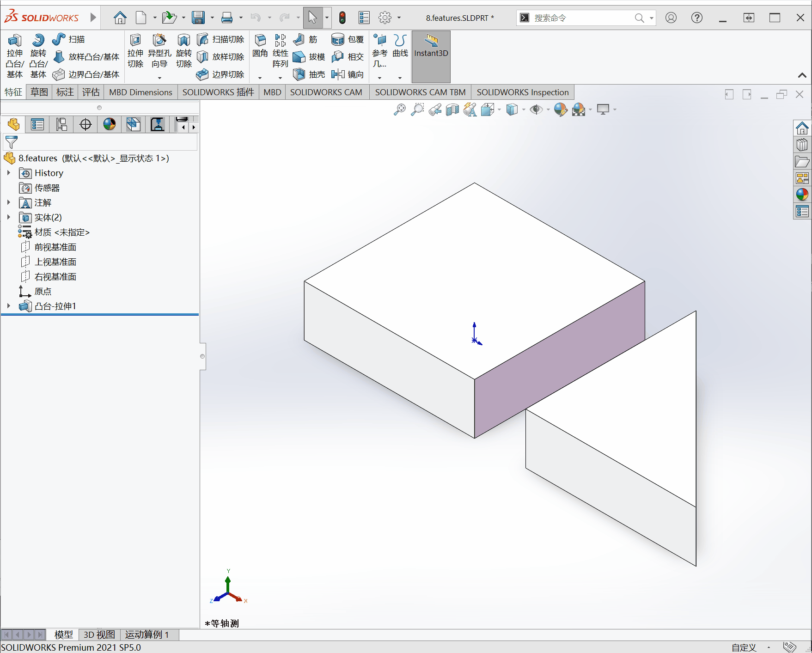Expand the 实体(2) node

pos(9,217)
